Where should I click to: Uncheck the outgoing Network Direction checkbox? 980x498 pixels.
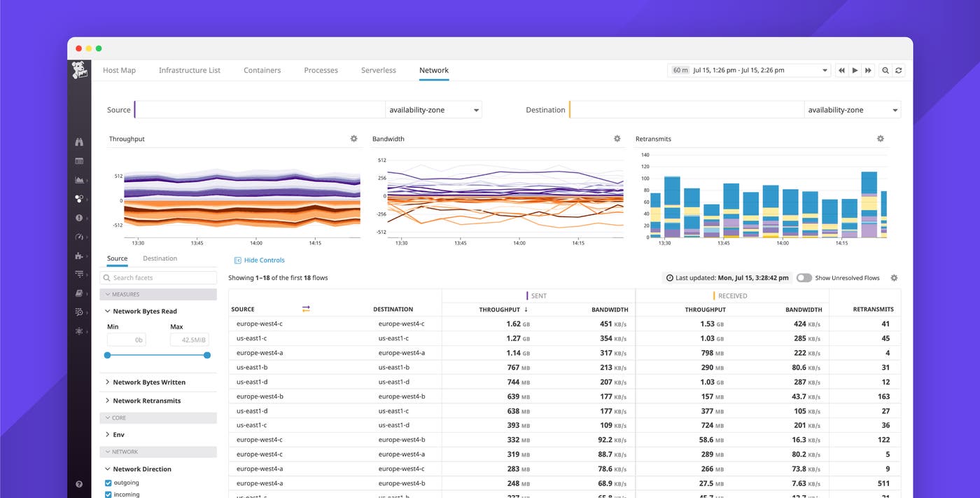point(107,483)
